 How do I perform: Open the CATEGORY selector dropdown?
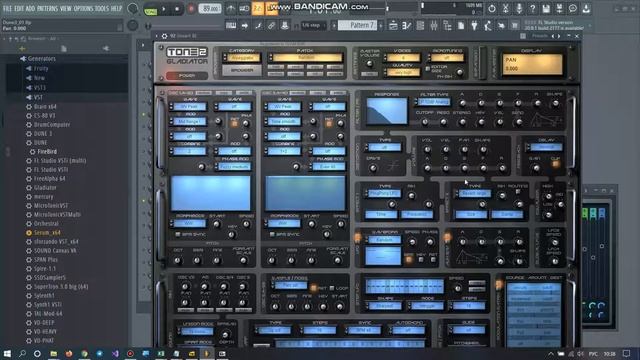[241, 58]
